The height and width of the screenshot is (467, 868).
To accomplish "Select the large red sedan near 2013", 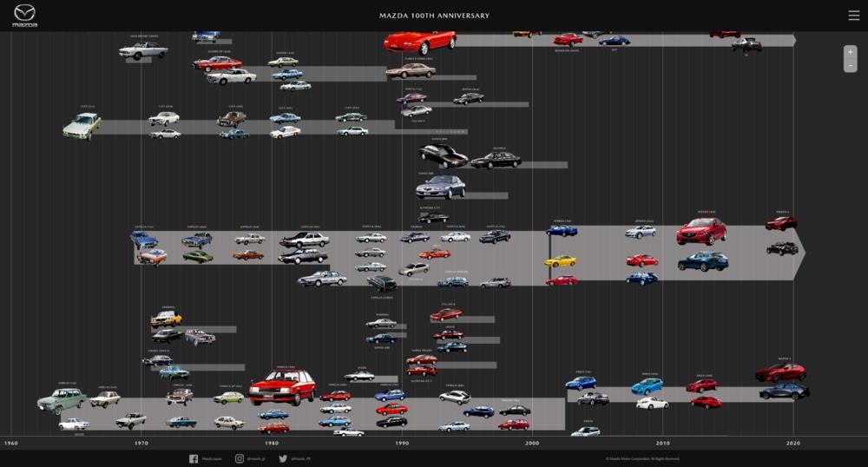I will click(x=701, y=231).
